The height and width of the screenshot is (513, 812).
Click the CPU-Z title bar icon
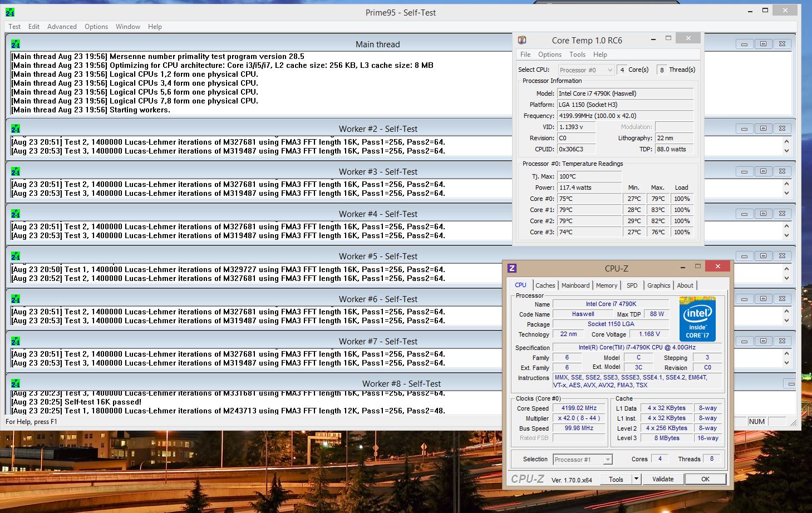coord(512,268)
